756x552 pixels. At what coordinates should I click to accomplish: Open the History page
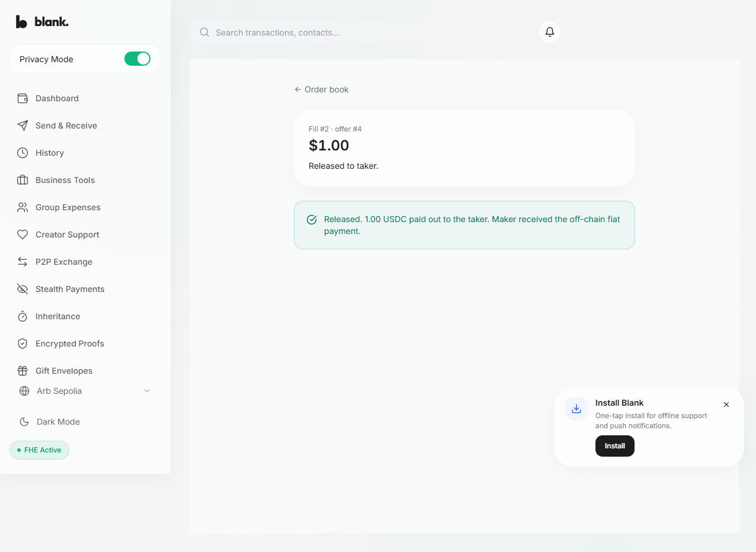point(85,153)
